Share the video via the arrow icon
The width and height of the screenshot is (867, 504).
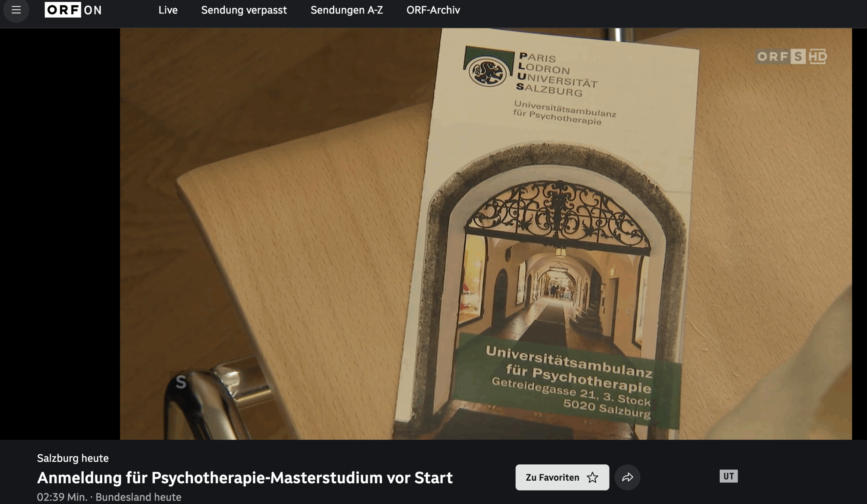click(627, 477)
